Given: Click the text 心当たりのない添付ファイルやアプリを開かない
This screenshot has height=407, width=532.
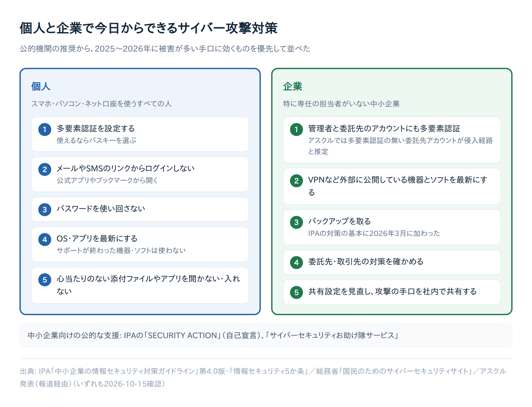Looking at the screenshot, I should pos(148,285).
